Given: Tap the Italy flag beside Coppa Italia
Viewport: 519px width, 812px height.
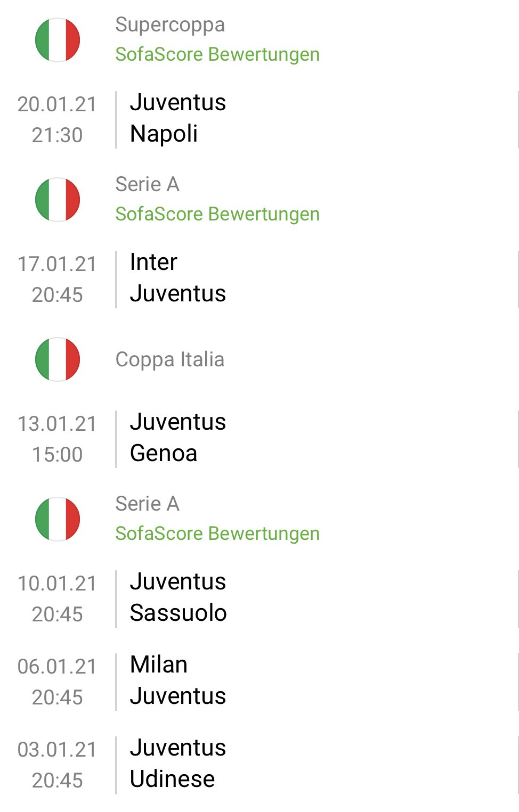Looking at the screenshot, I should [58, 359].
